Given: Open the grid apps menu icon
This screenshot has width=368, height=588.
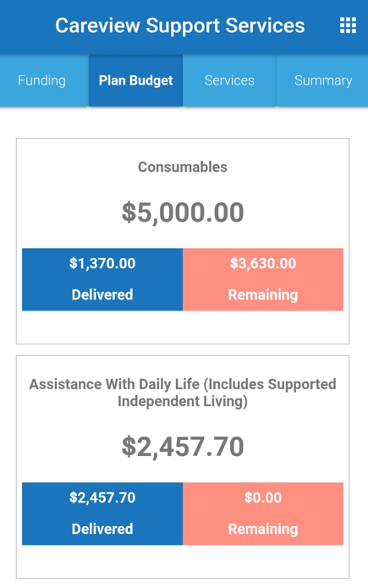Looking at the screenshot, I should (348, 25).
